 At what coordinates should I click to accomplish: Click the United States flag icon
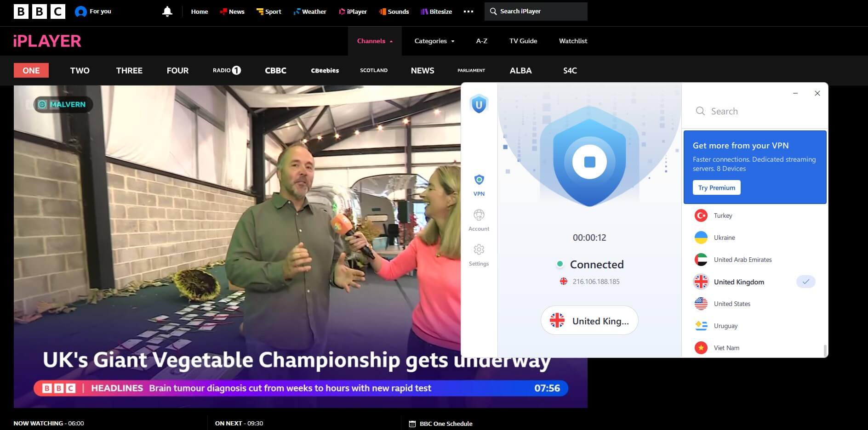[701, 304]
